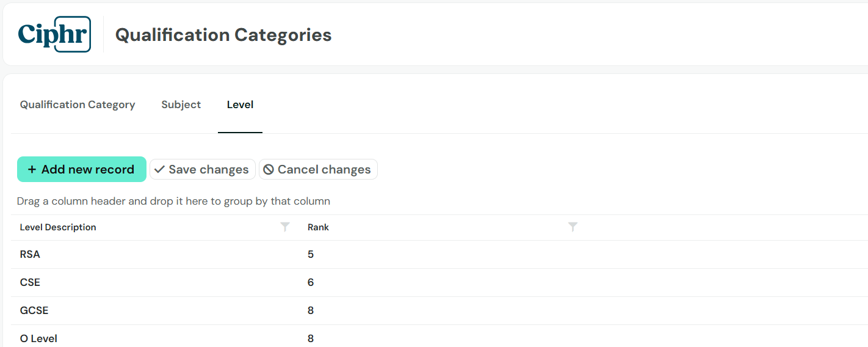Screen dimensions: 868x347
Task: Sort by Level Description column header
Action: (x=58, y=227)
